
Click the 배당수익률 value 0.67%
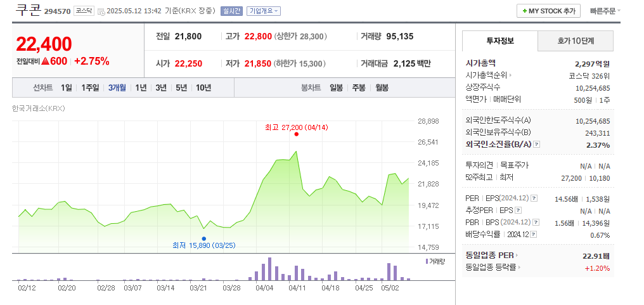click(600, 235)
